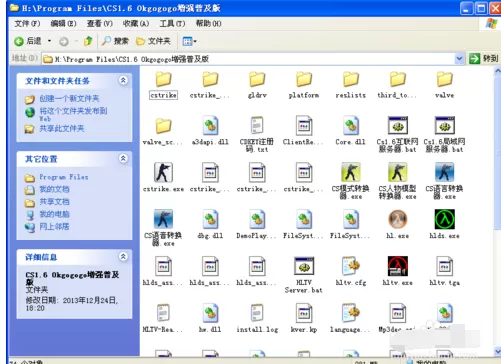Click in the address path field
The image size is (501, 364).
pos(248,59)
